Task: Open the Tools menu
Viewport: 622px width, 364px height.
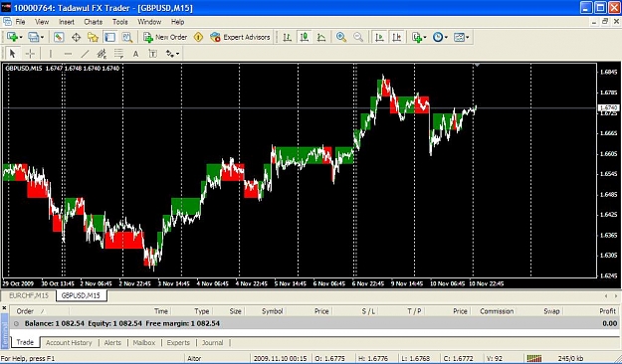Action: tap(119, 22)
